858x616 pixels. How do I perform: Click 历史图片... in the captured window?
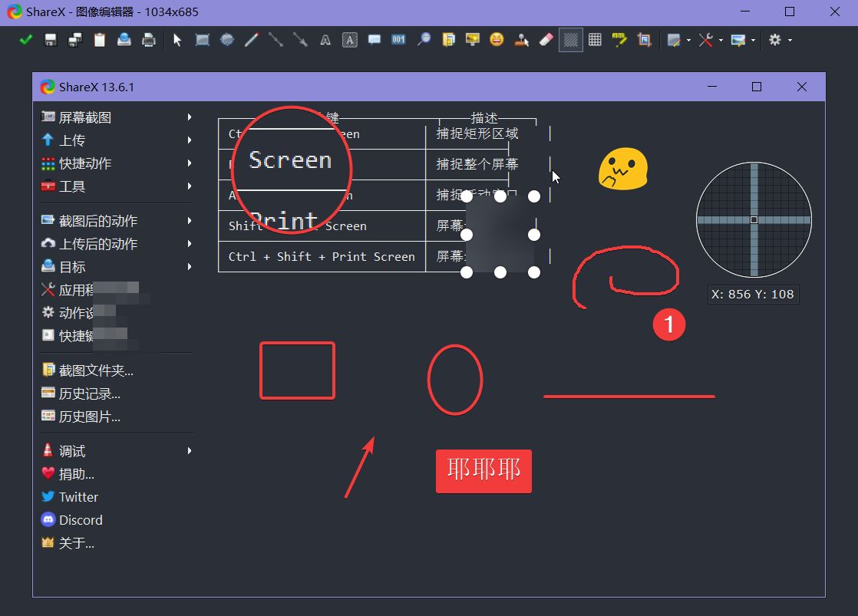(89, 417)
